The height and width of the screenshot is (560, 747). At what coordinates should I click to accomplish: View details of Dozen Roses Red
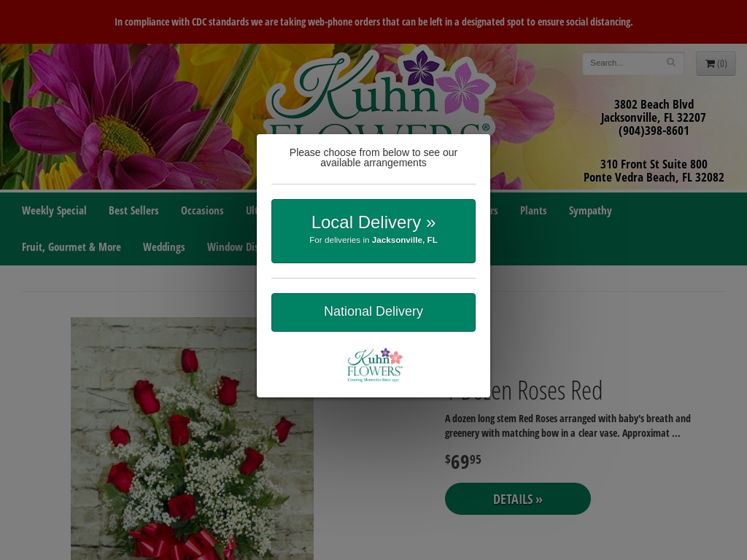click(517, 499)
